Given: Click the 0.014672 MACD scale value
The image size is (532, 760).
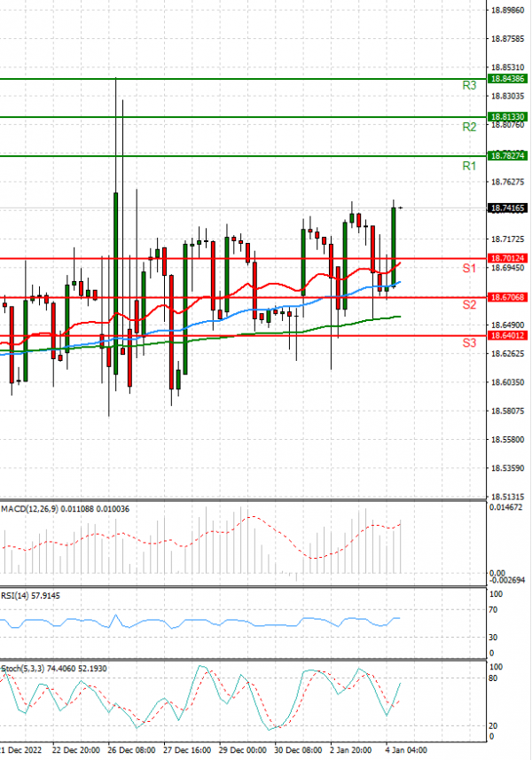Looking at the screenshot, I should point(505,507).
